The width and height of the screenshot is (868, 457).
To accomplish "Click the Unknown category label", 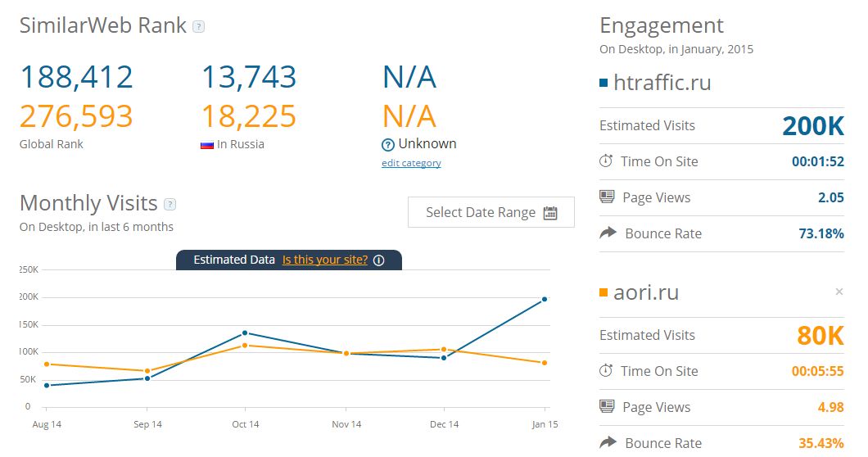I will [x=427, y=144].
